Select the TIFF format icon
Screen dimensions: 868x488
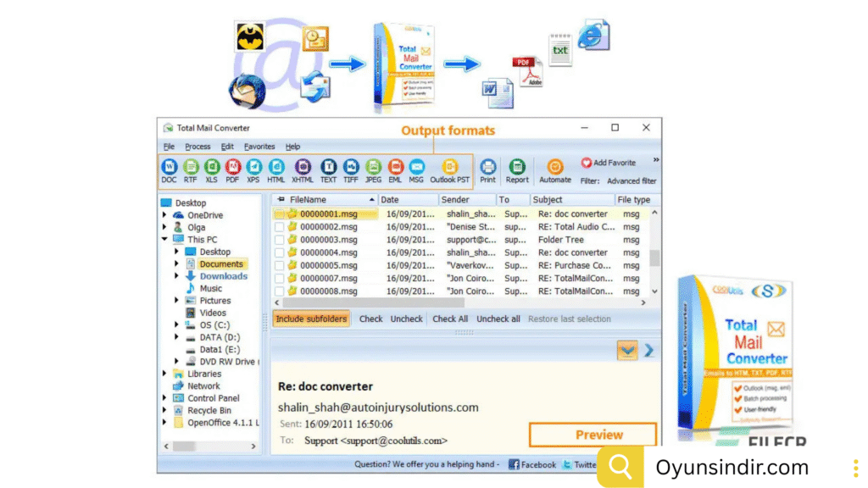[350, 167]
